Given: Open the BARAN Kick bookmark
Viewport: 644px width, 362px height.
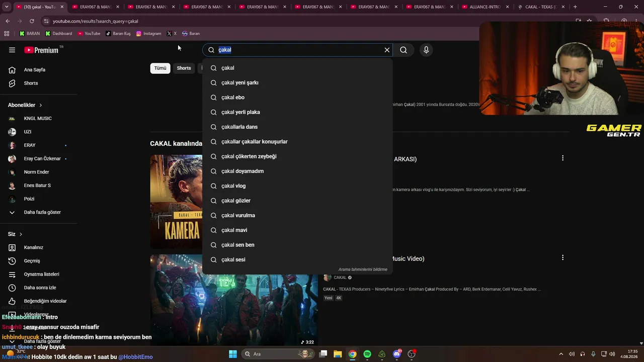Looking at the screenshot, I should tap(30, 34).
